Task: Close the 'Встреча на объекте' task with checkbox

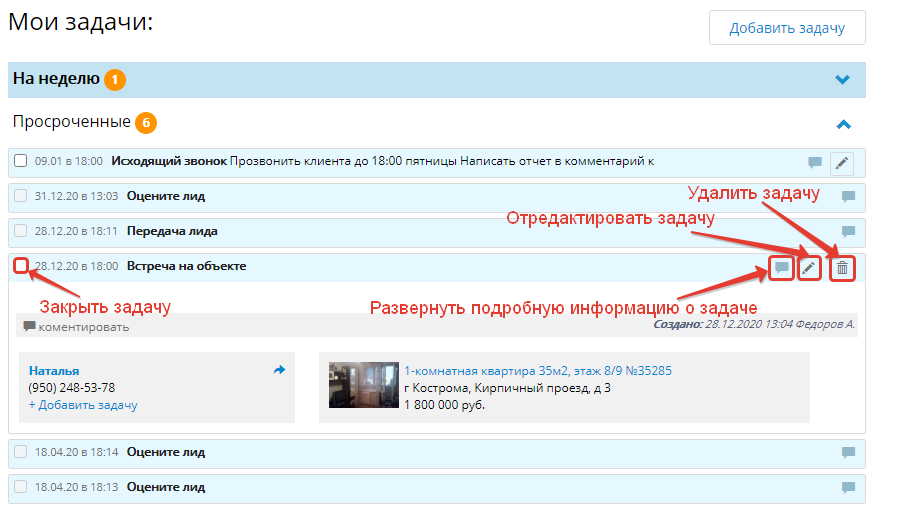Action: click(x=21, y=266)
